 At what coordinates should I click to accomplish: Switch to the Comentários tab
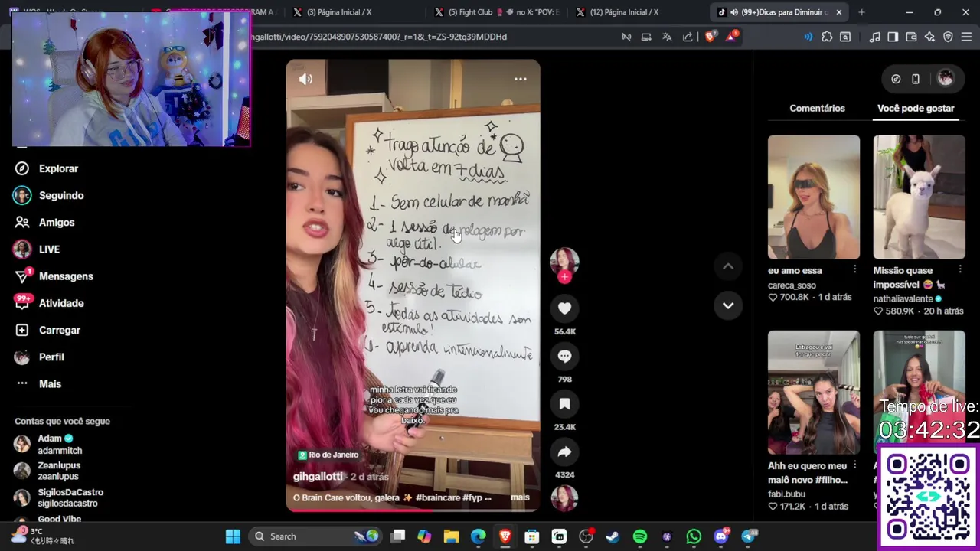point(817,108)
